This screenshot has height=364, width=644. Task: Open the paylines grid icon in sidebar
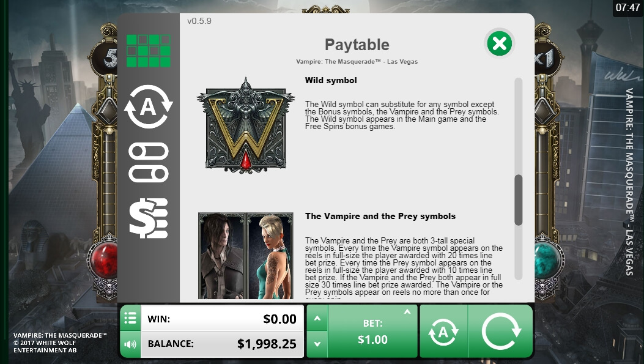148,51
